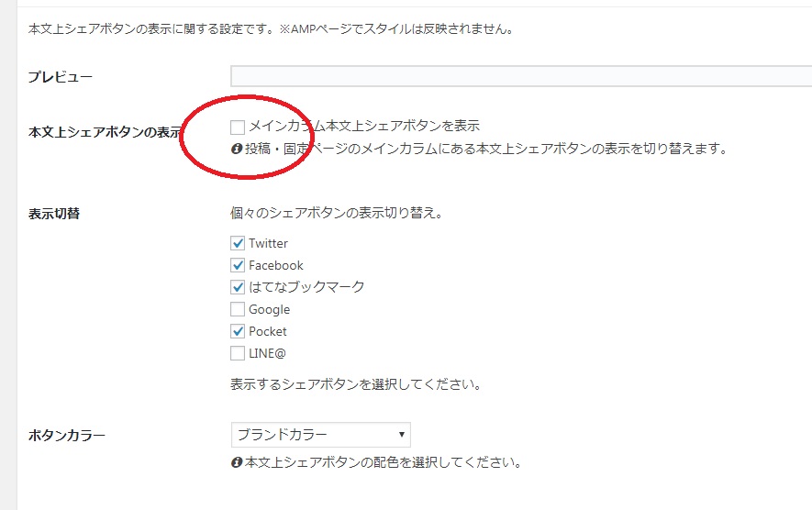Viewport: 812px width, 510px height.
Task: Uncheck the Twitter share button checkbox
Action: 238,244
